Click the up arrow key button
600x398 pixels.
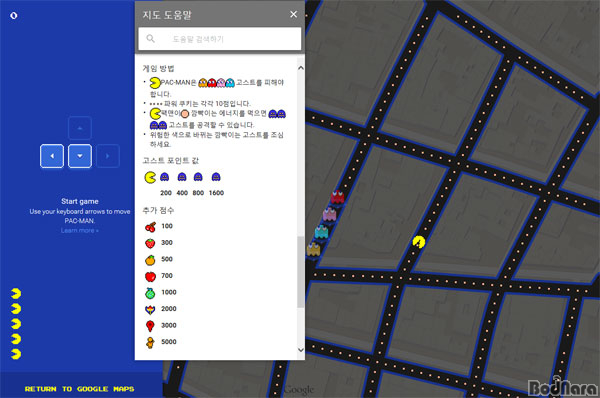click(80, 128)
